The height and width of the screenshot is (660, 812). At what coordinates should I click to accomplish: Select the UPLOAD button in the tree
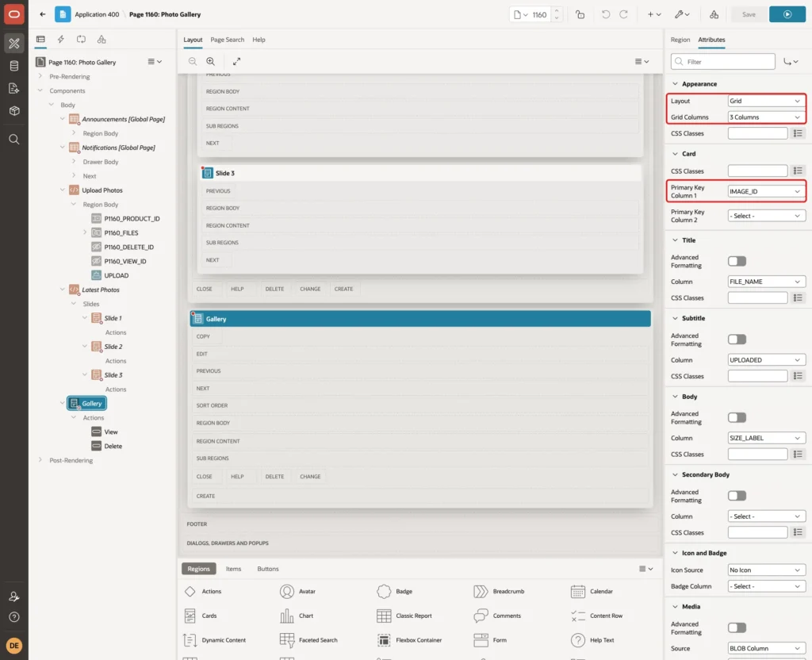click(x=116, y=275)
